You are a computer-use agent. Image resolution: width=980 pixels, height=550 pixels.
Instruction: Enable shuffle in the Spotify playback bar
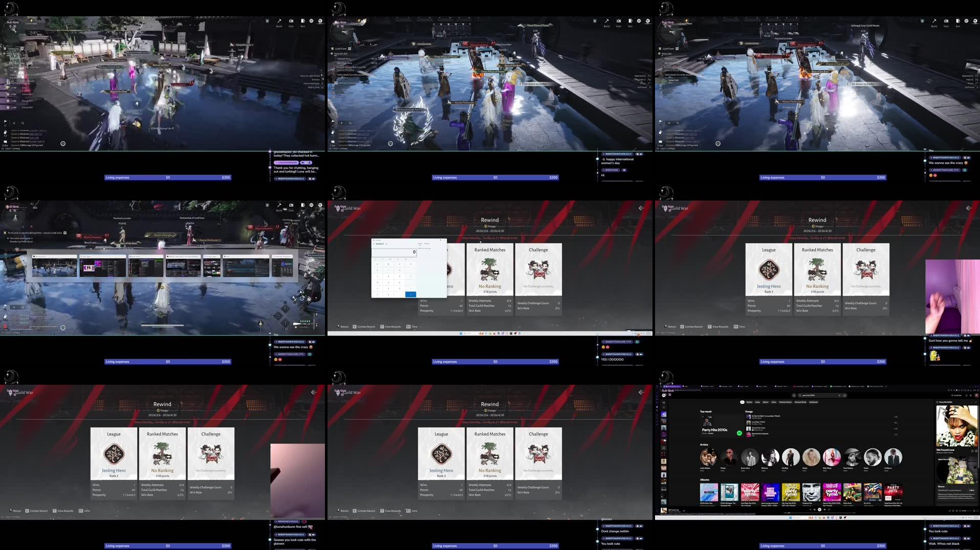point(810,510)
